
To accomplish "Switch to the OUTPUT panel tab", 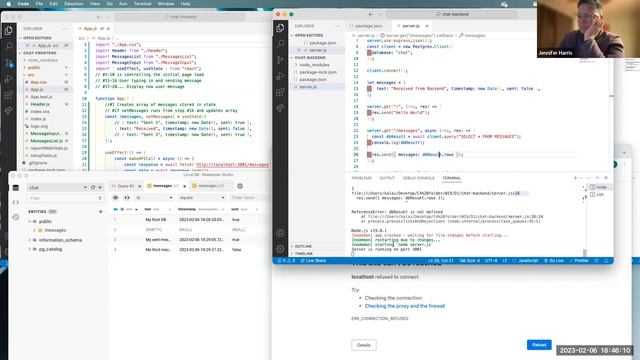I will point(387,178).
